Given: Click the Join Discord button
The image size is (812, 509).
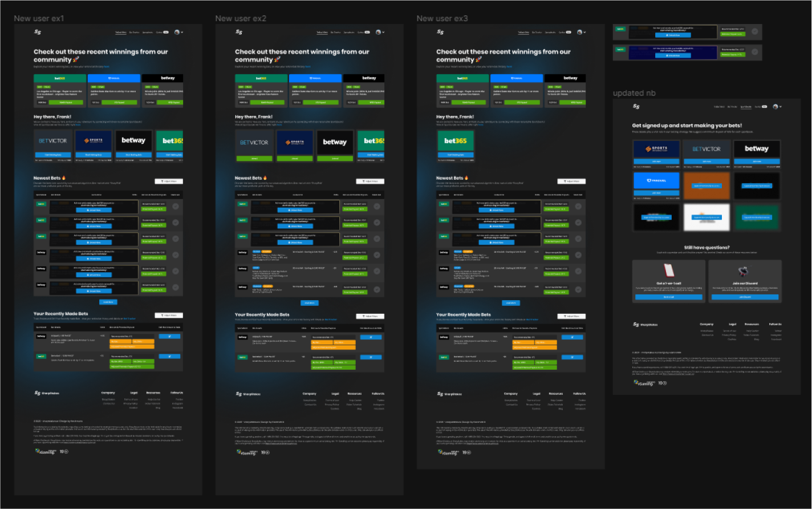Looking at the screenshot, I should (x=745, y=297).
